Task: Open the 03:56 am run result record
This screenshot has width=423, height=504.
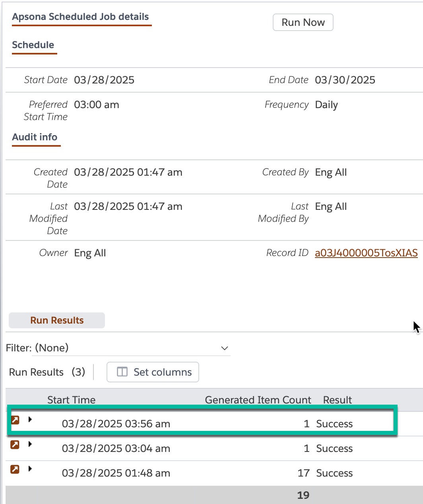Action: point(15,420)
